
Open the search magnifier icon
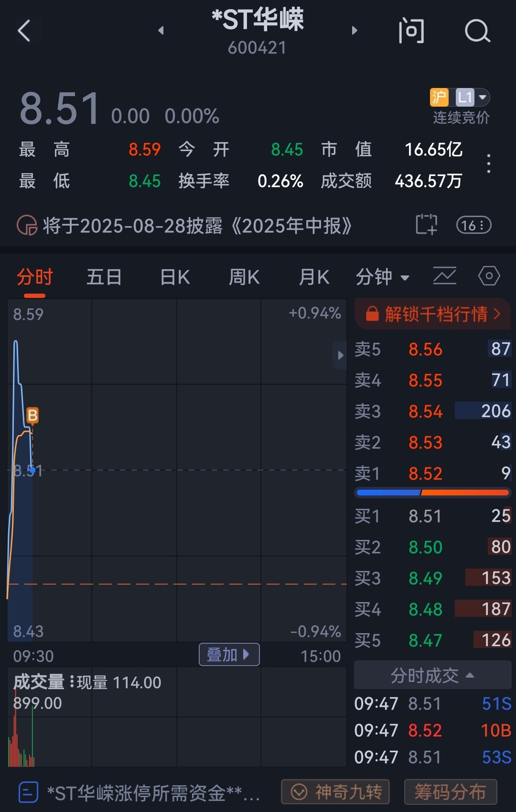tap(477, 32)
